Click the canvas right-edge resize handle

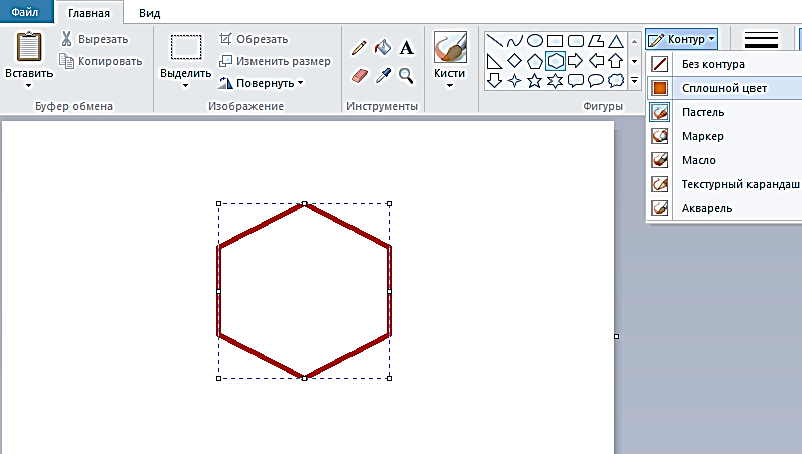pyautogui.click(x=617, y=336)
